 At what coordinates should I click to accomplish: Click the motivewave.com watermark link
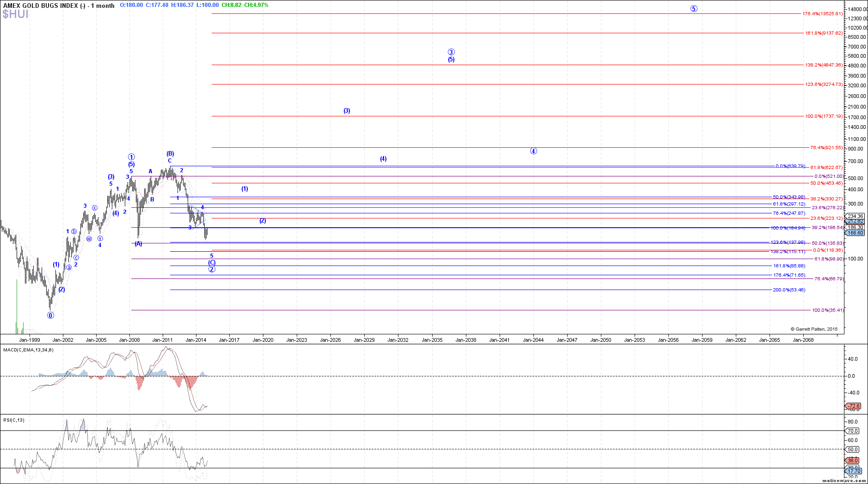click(x=844, y=481)
